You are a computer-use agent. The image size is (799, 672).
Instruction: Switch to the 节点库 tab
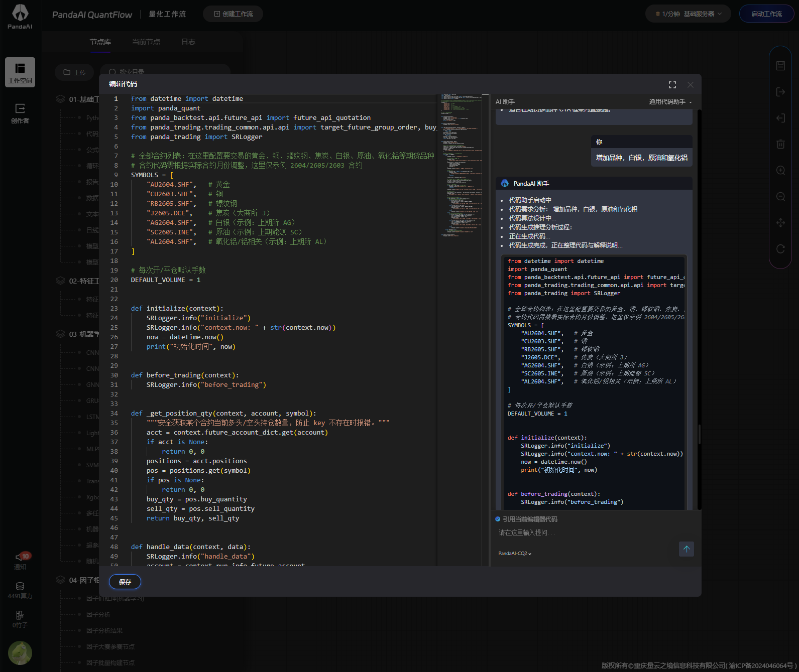point(100,42)
